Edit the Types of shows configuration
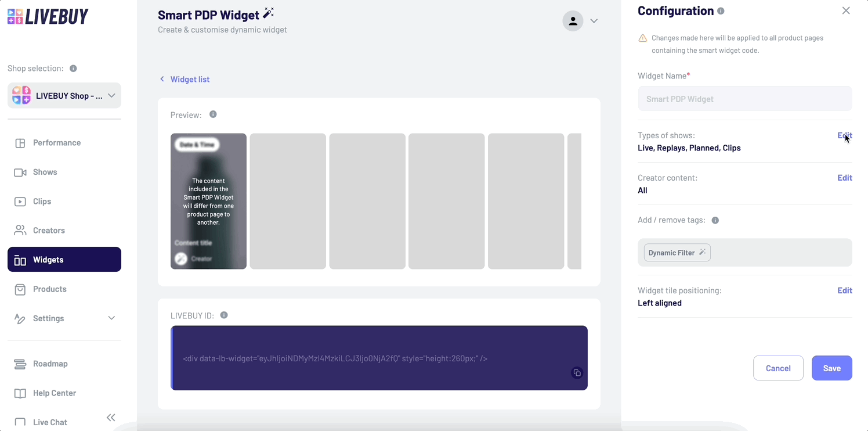 pyautogui.click(x=845, y=135)
